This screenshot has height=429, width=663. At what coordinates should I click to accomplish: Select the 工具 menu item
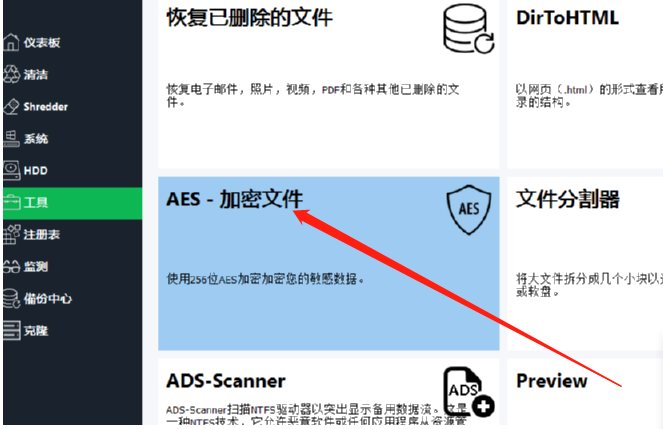[x=73, y=203]
